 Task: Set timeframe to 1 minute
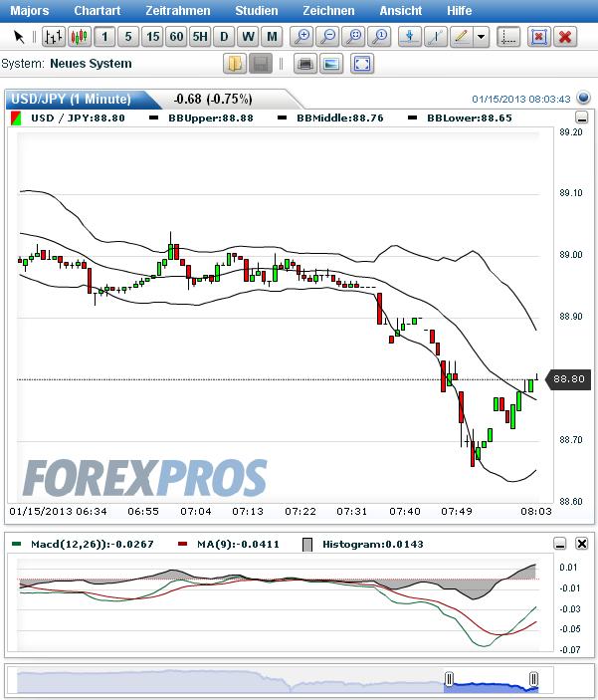104,37
